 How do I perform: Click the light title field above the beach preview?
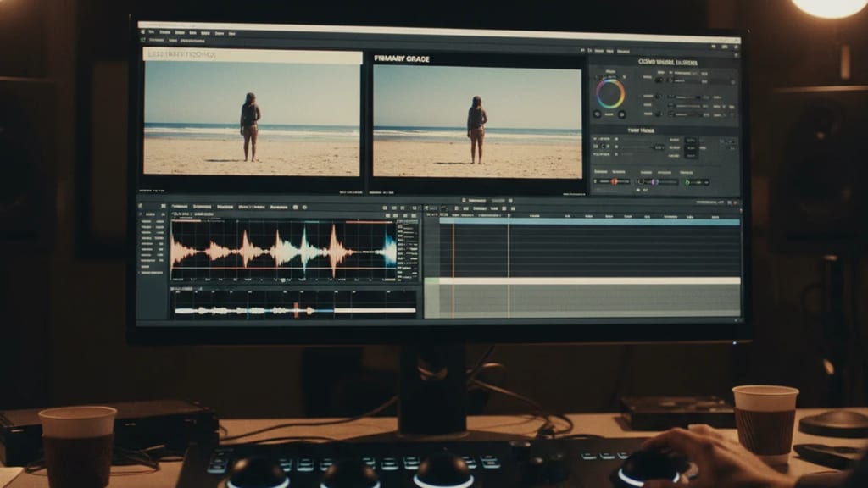tap(253, 55)
